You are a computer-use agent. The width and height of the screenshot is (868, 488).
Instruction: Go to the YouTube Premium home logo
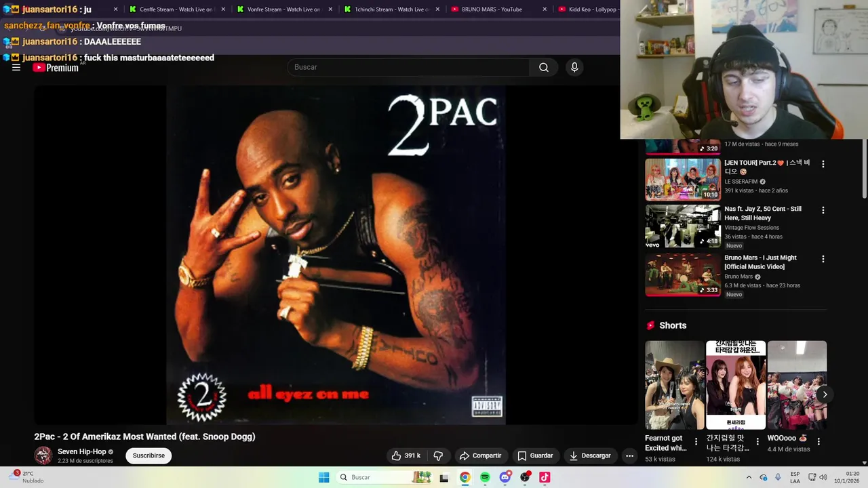point(56,68)
